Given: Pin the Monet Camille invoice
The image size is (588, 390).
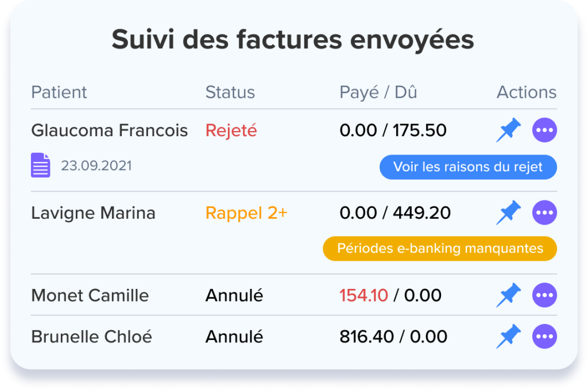Looking at the screenshot, I should pyautogui.click(x=508, y=296).
